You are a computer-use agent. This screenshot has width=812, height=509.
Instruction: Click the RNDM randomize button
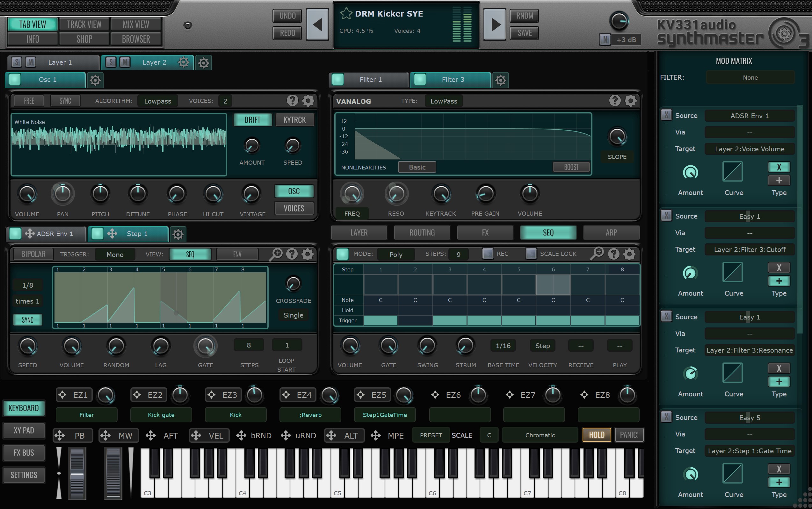[x=524, y=16]
